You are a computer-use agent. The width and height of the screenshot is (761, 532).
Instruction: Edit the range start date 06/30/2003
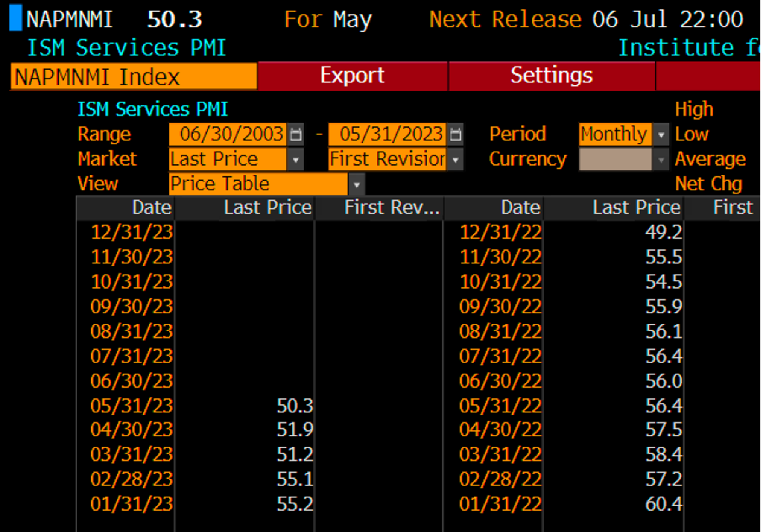click(x=228, y=134)
